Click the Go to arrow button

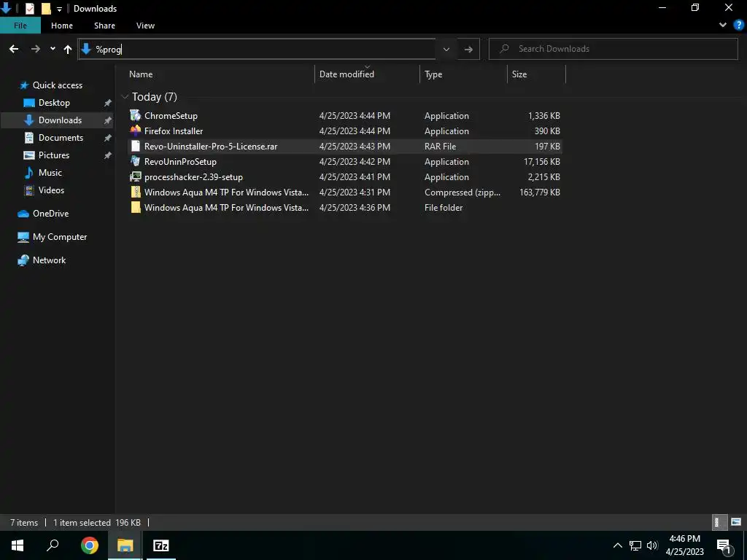pos(468,49)
